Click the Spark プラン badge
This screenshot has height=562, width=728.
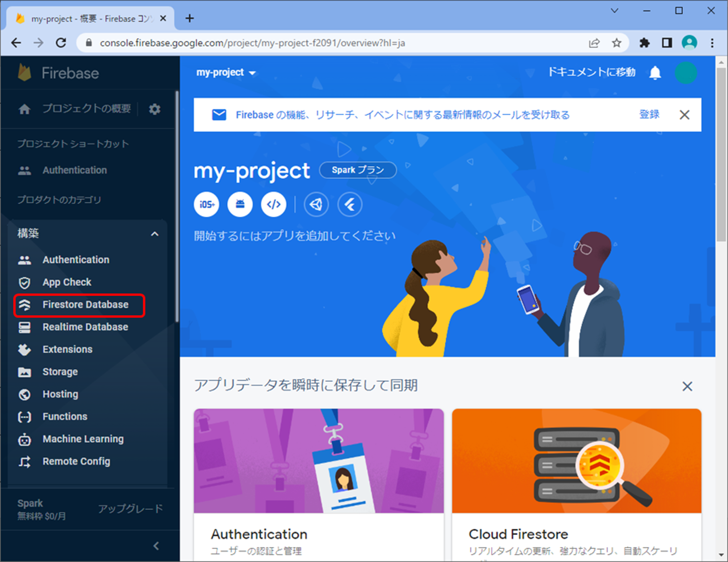click(358, 170)
